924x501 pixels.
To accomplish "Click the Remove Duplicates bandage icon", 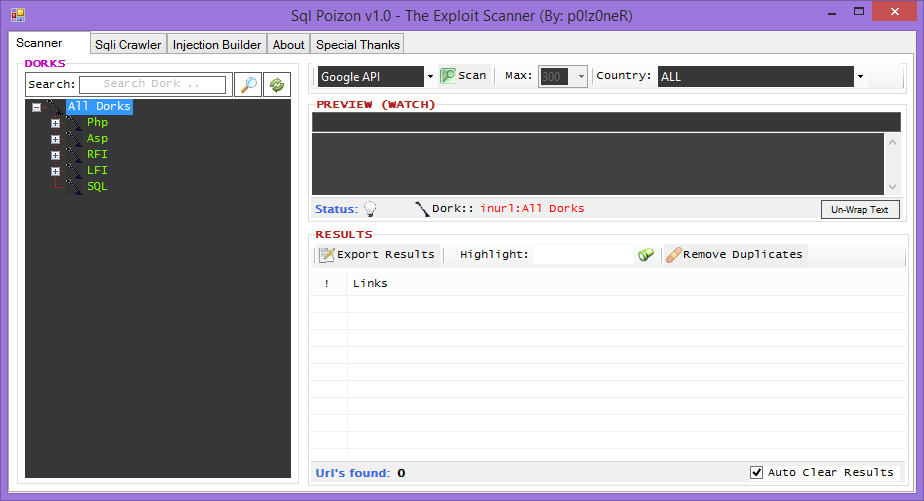I will (x=674, y=255).
